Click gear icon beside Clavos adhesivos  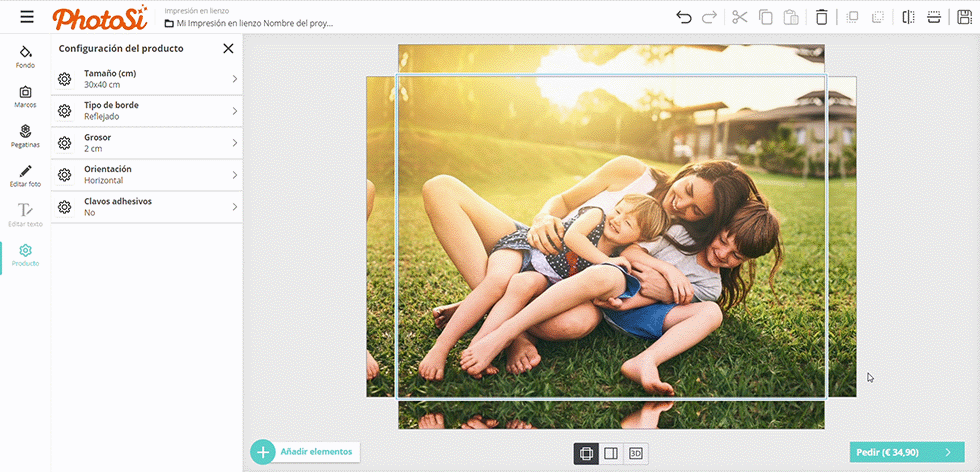tap(64, 206)
